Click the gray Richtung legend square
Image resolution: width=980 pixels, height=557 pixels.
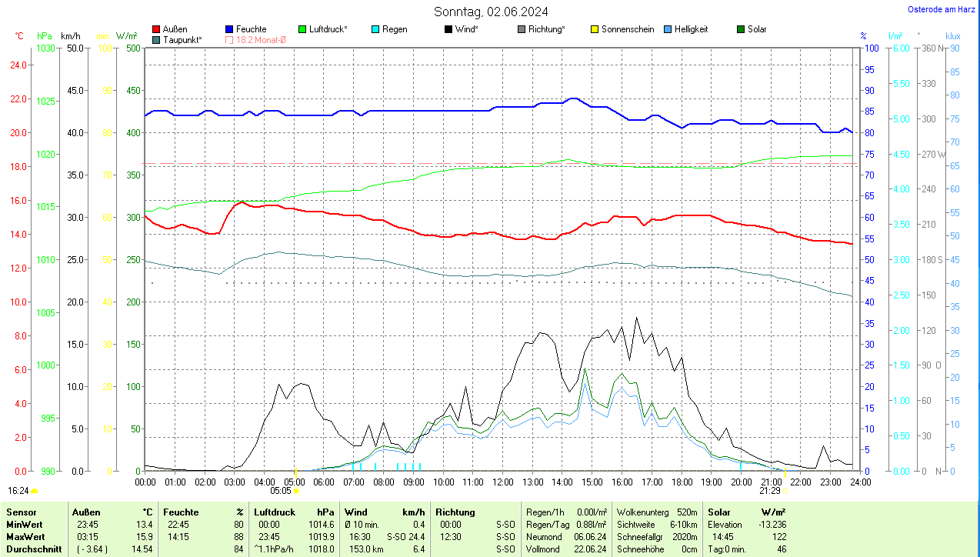(x=522, y=29)
